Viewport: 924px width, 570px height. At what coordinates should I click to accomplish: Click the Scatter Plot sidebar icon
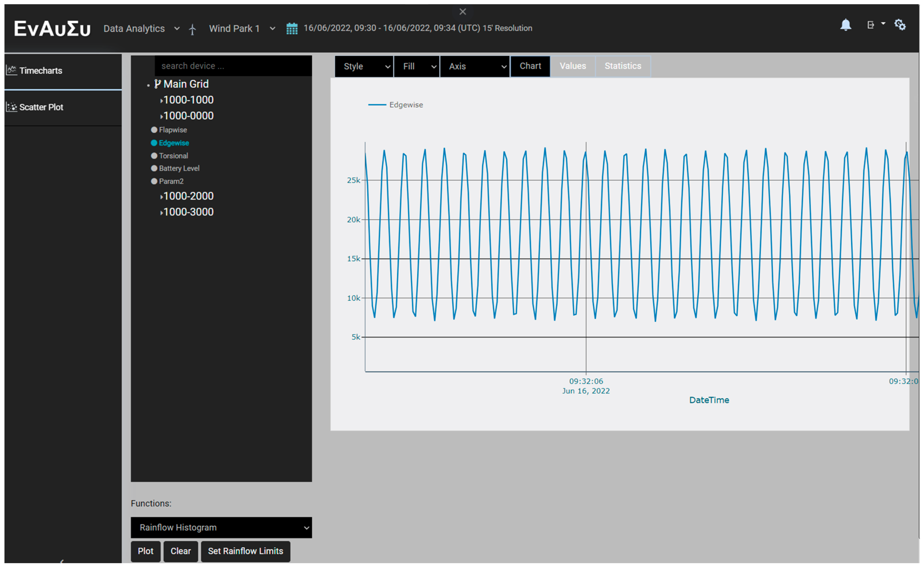11,107
